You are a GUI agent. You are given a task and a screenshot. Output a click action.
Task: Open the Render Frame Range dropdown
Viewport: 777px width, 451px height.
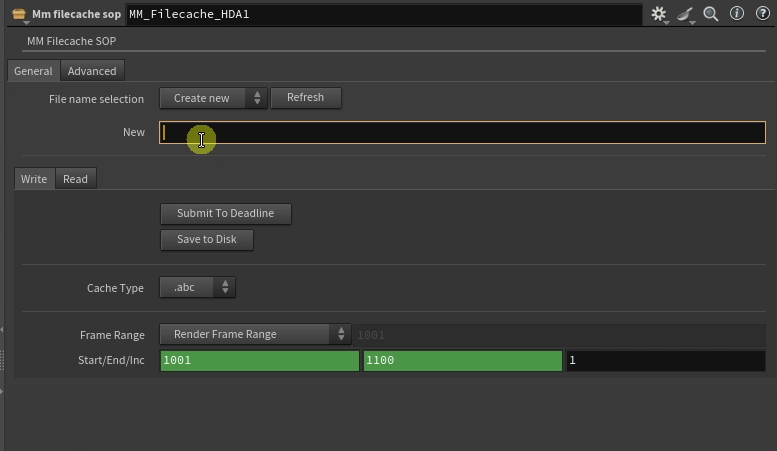click(255, 334)
